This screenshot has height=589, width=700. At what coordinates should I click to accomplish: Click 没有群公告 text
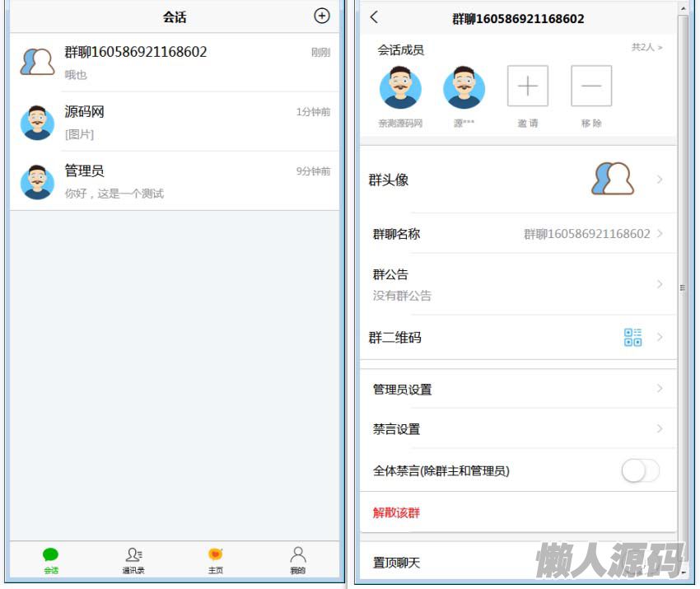click(402, 296)
